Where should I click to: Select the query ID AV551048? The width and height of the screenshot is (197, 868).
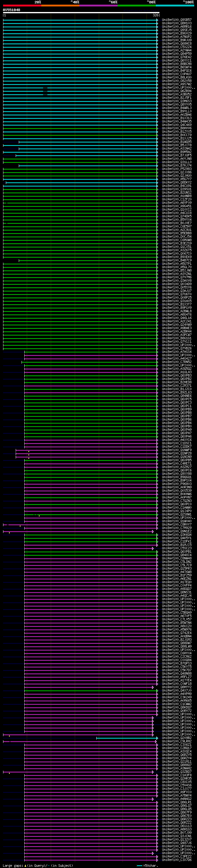(11, 10)
